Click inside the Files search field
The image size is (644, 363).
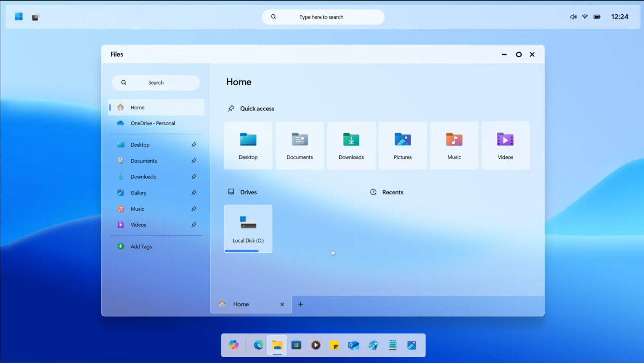[x=156, y=82]
